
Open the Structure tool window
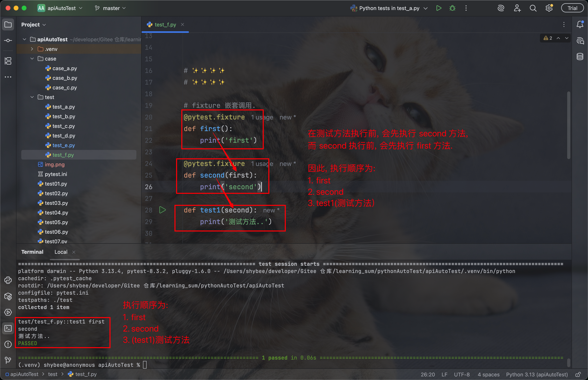[x=8, y=61]
